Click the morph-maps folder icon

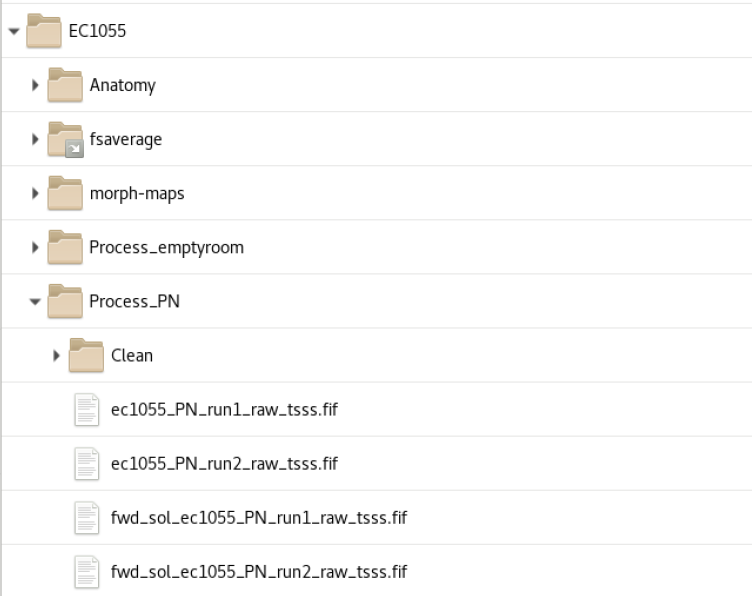coord(64,193)
